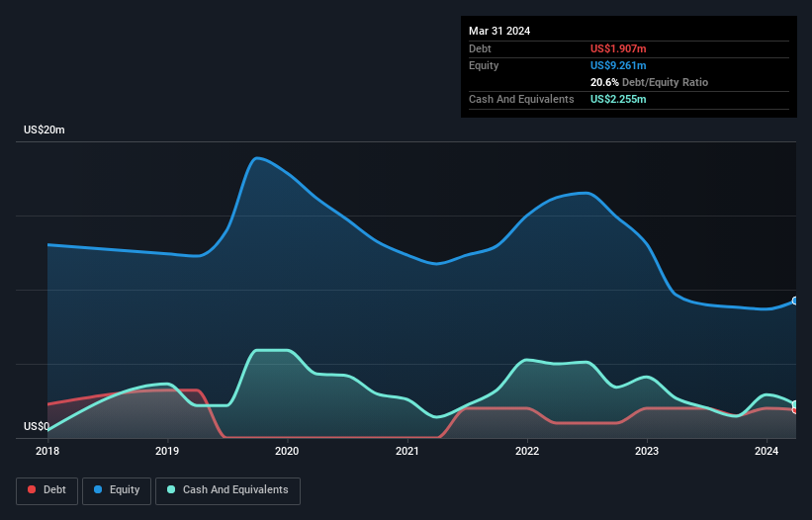Click the Equity value US$9.261m
The image size is (812, 520).
click(x=618, y=65)
